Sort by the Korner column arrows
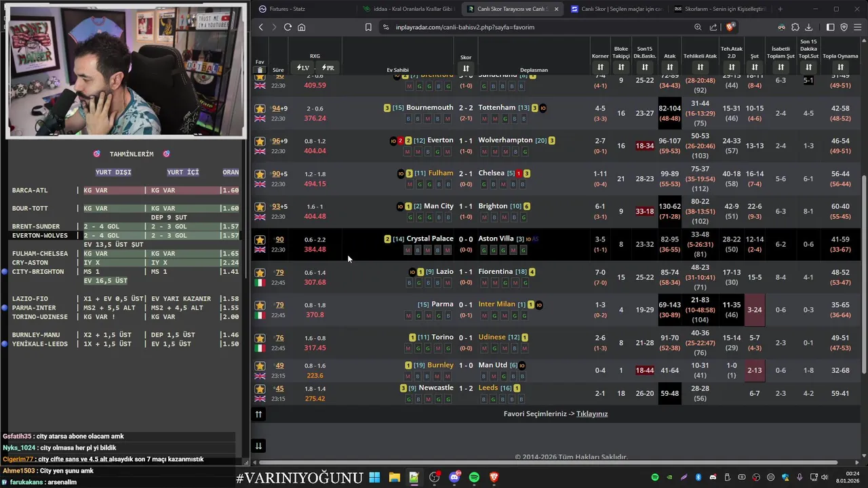The image size is (868, 488). pyautogui.click(x=600, y=67)
